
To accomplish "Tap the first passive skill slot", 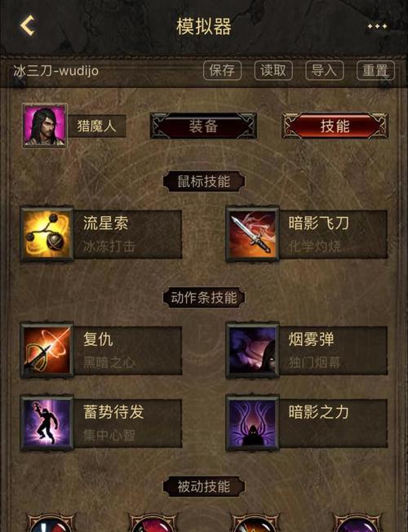I will click(x=51, y=523).
